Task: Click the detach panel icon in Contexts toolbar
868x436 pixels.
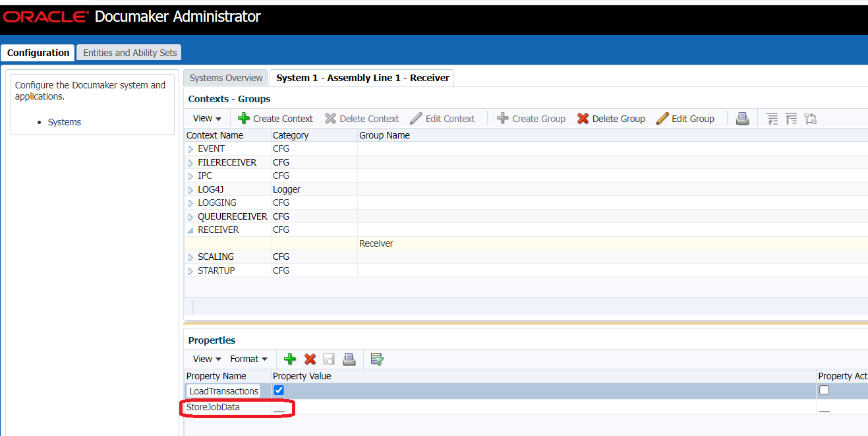Action: (810, 118)
